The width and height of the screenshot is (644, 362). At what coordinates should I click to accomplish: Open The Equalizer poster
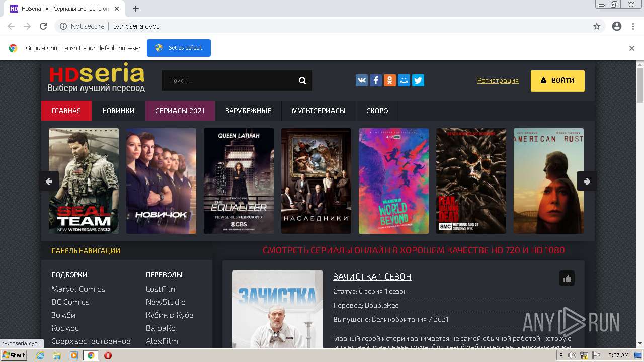(x=238, y=181)
